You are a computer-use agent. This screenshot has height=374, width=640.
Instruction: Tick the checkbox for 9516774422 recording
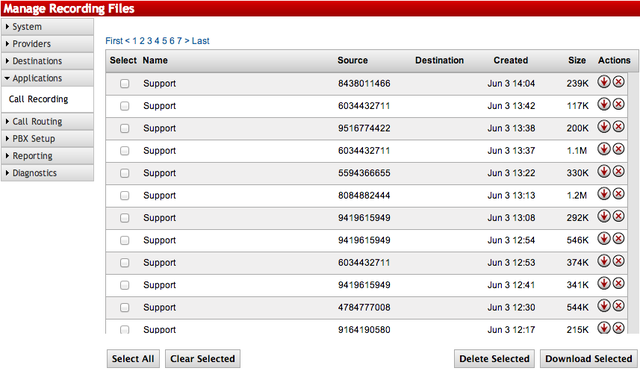(124, 129)
